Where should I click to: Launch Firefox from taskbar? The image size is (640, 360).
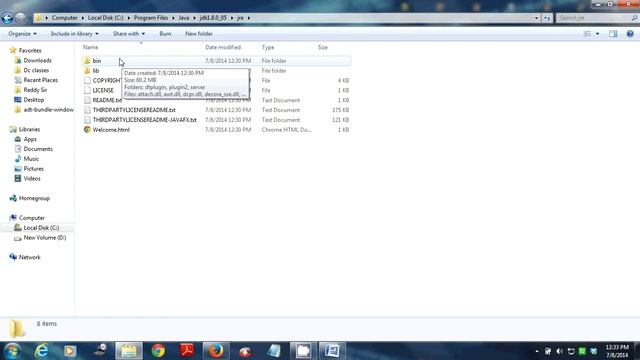(x=216, y=351)
